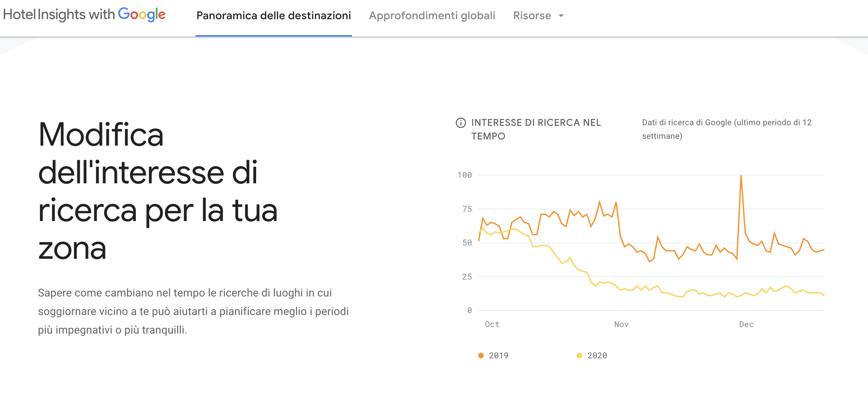Click the Dec label on chart axis
Viewport: 868px width, 405px height.
746,324
